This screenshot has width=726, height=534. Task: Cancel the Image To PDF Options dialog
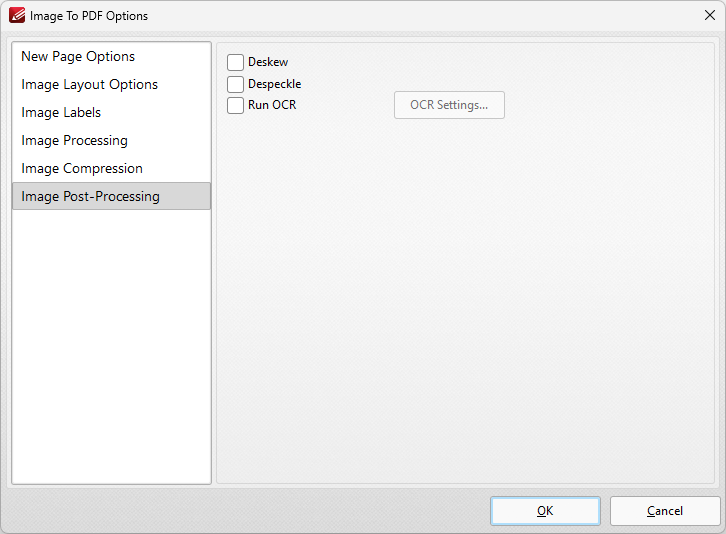[x=665, y=511]
